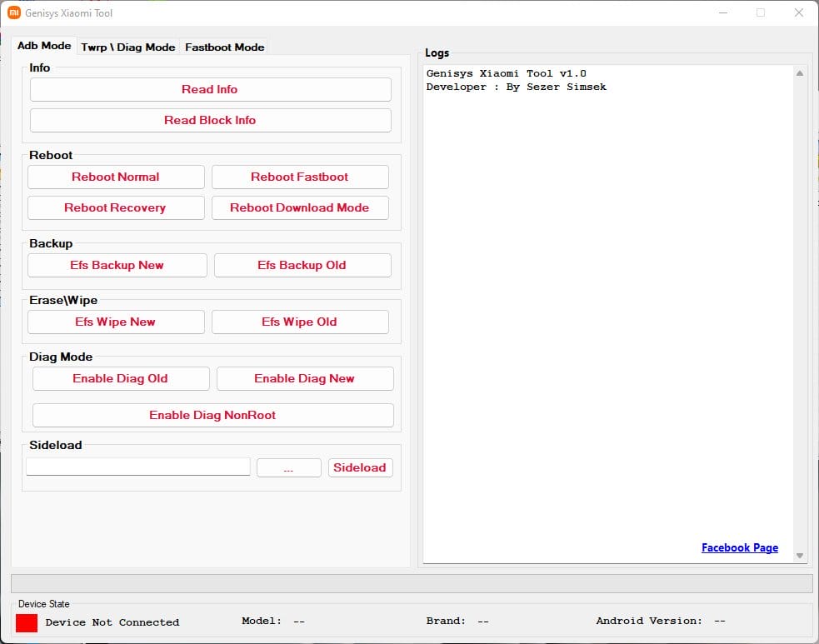The height and width of the screenshot is (644, 819).
Task: Open the Facebook Page link
Action: [740, 548]
